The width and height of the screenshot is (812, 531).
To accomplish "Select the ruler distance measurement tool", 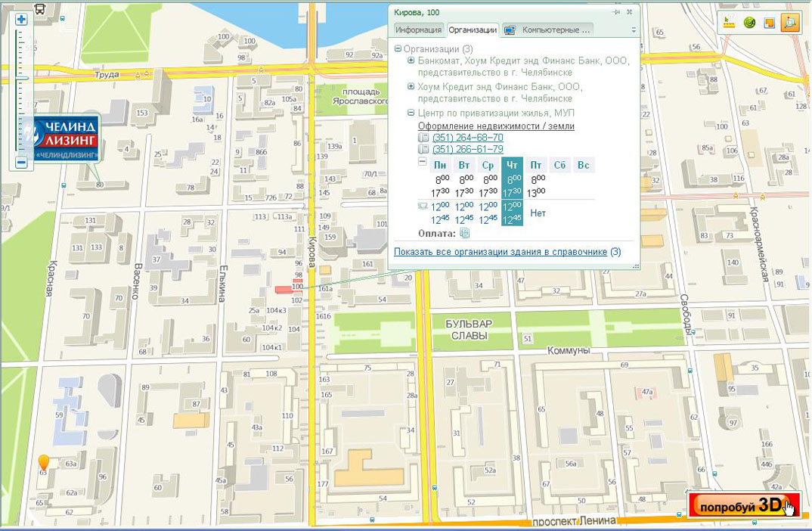I will pos(729,23).
